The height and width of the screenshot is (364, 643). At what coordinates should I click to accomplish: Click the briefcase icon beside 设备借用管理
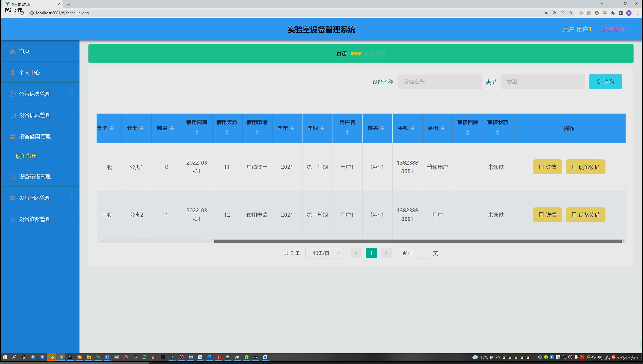click(x=13, y=136)
